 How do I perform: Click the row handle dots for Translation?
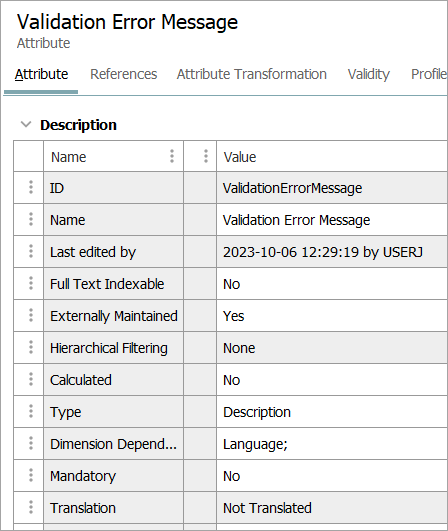[x=31, y=507]
